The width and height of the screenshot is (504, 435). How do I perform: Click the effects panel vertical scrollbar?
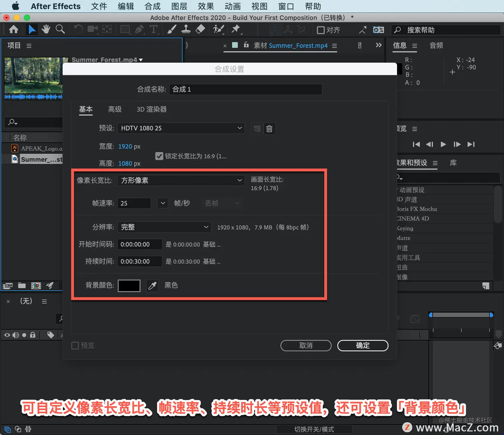(498, 204)
